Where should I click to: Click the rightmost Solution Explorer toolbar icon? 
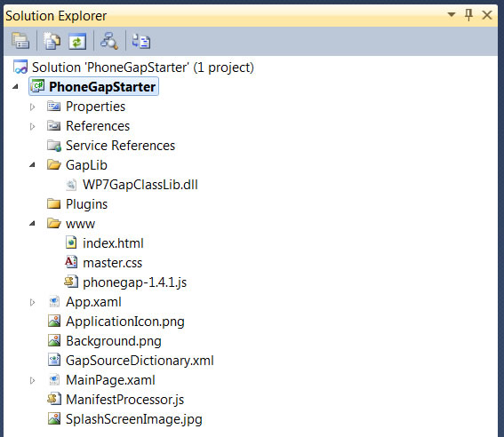point(141,42)
